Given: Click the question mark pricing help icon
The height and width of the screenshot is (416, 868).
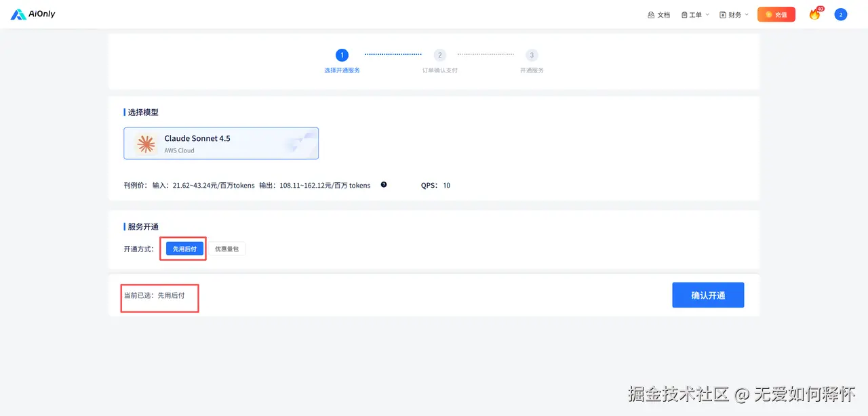Looking at the screenshot, I should [x=384, y=184].
